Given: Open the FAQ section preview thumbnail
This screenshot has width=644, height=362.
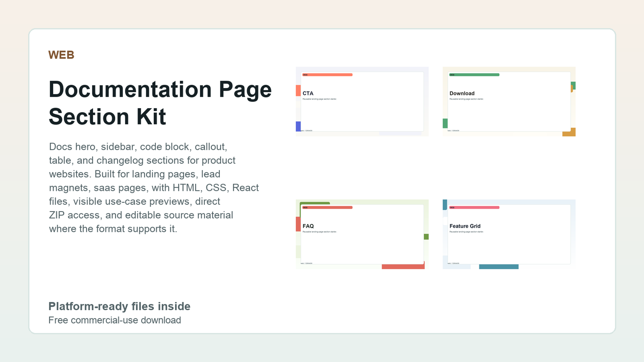Looking at the screenshot, I should click(x=362, y=234).
